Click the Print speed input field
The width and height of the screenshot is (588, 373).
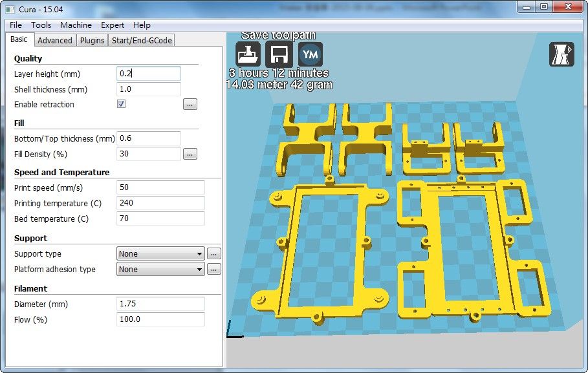coord(160,187)
